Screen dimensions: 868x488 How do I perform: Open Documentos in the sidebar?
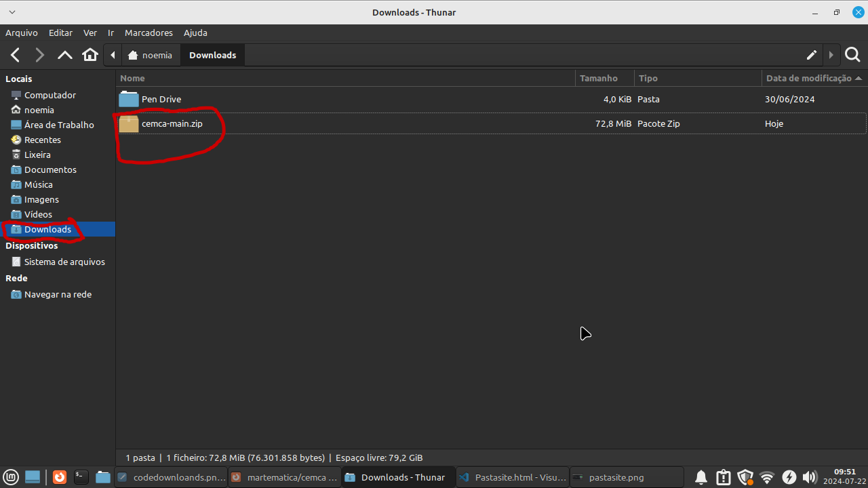[x=58, y=169]
